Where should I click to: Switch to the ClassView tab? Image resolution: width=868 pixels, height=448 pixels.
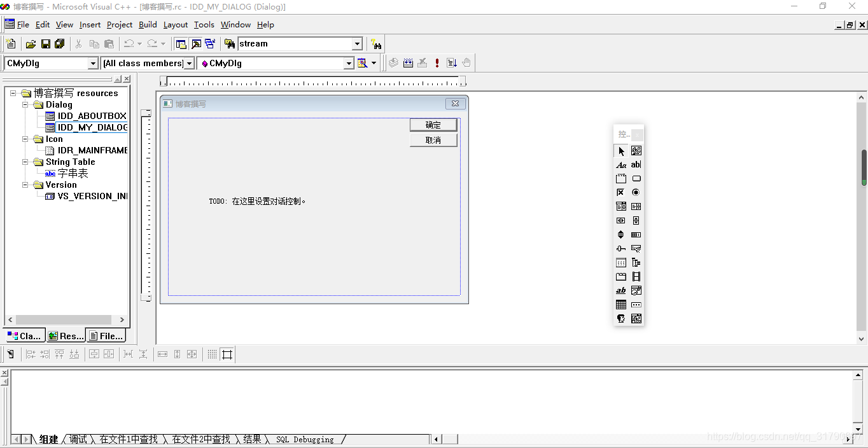coord(24,335)
